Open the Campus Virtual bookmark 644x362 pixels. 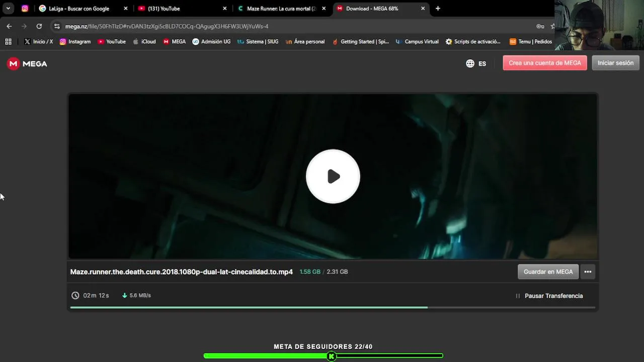(417, 42)
